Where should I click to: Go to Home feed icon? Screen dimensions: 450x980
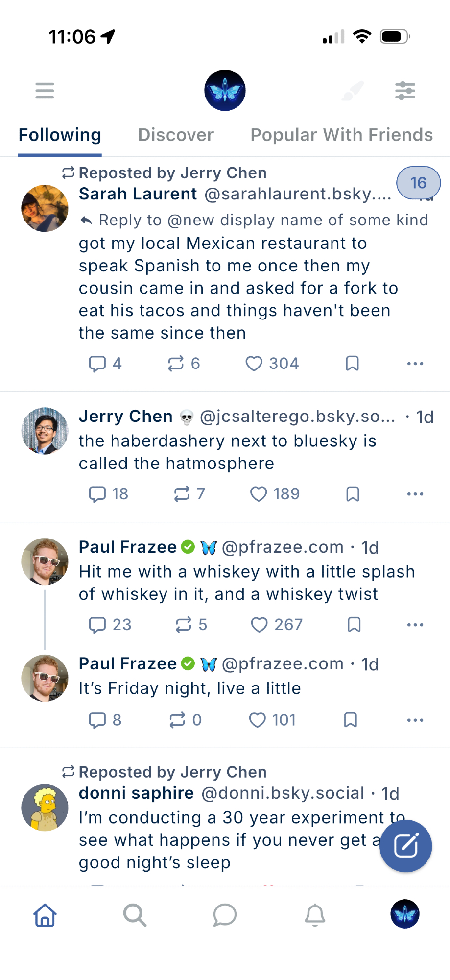point(45,915)
